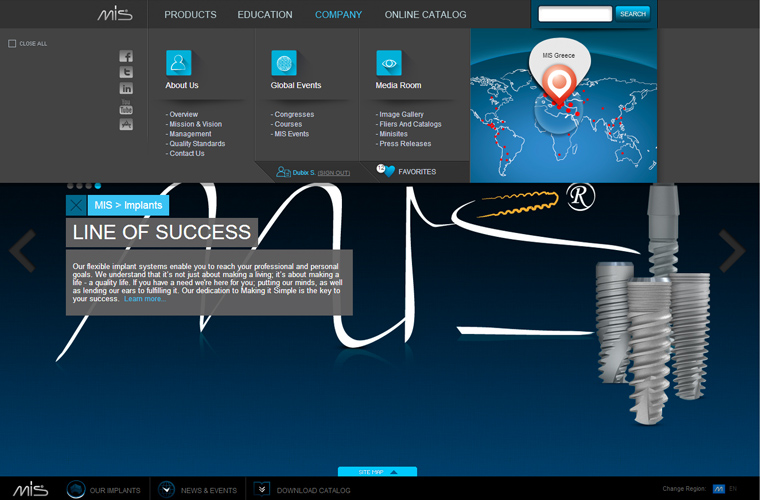Click the News & Events circular icon

pyautogui.click(x=166, y=489)
